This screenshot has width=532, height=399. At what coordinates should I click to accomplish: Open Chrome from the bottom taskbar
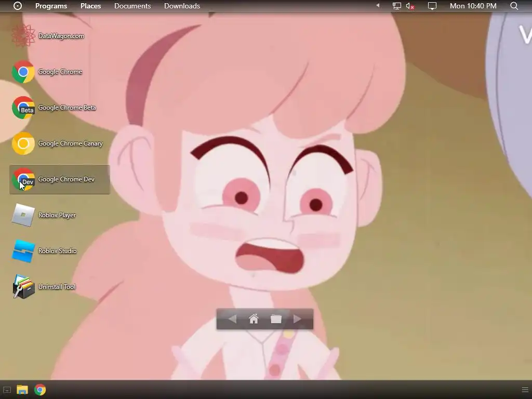click(40, 390)
